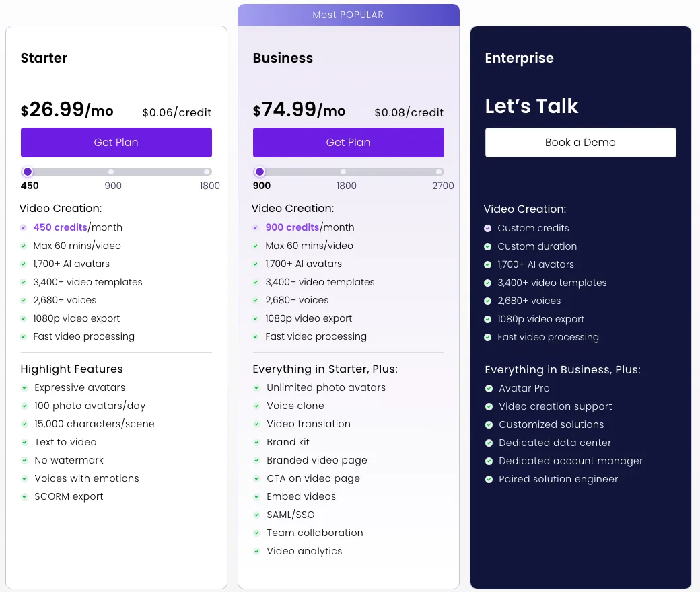Click checkmark beside Avatar Pro
The height and width of the screenshot is (592, 700).
tap(489, 389)
